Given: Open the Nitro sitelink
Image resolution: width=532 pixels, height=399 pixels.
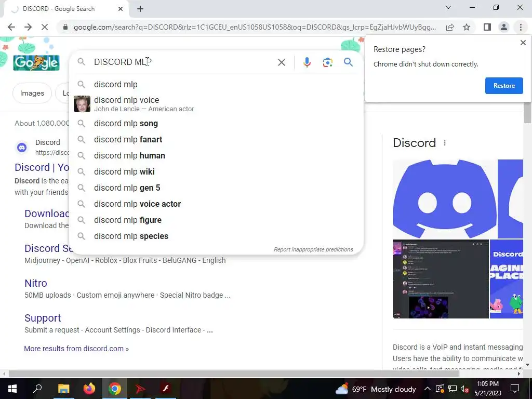Looking at the screenshot, I should click(x=36, y=283).
